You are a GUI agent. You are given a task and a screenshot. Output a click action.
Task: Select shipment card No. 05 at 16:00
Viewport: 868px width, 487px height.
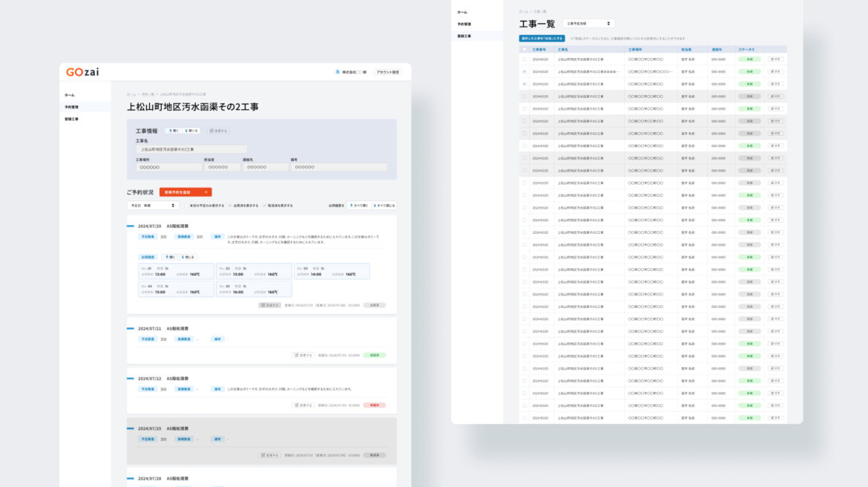254,290
